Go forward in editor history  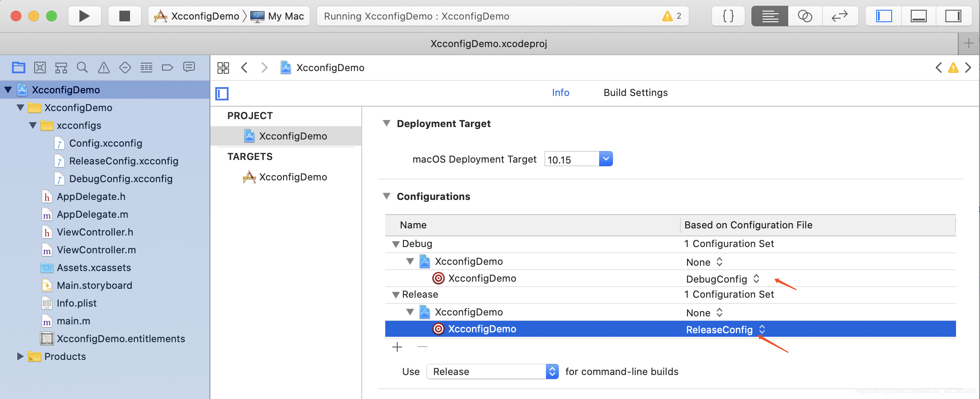(x=265, y=68)
